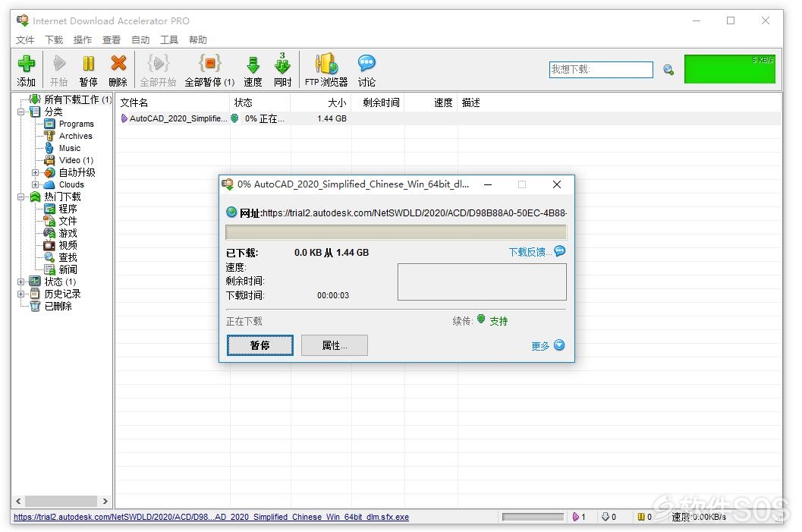
Task: Sort by Size (大小) column header
Action: 321,102
